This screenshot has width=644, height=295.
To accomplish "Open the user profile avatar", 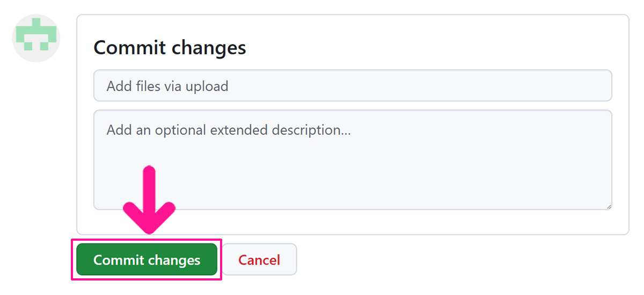I will pyautogui.click(x=36, y=38).
